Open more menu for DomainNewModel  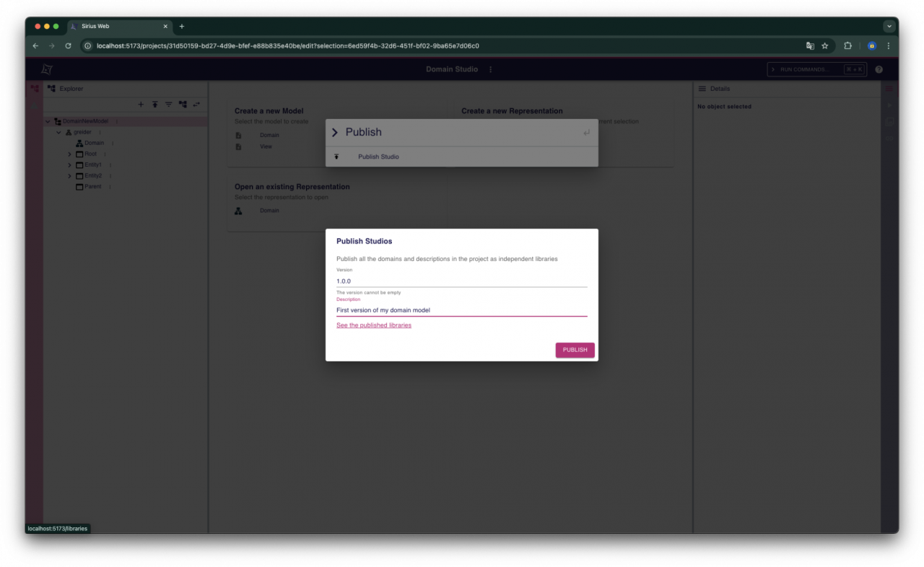[x=117, y=121]
